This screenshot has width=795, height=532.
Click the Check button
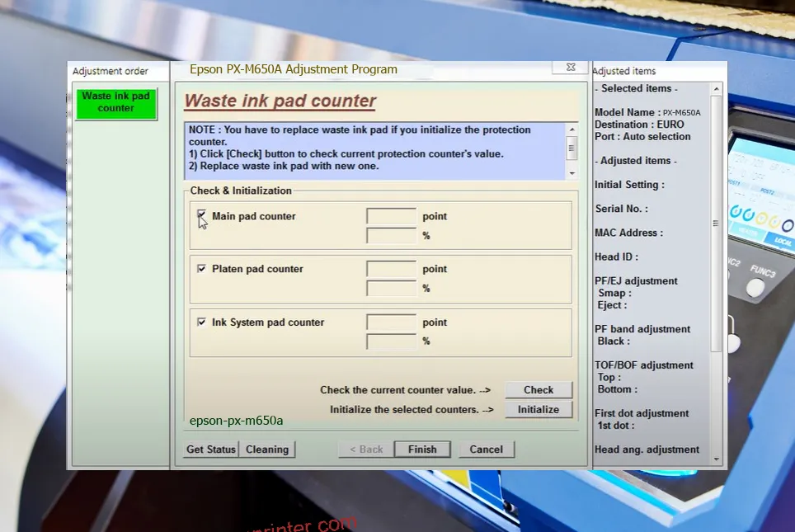click(x=539, y=389)
